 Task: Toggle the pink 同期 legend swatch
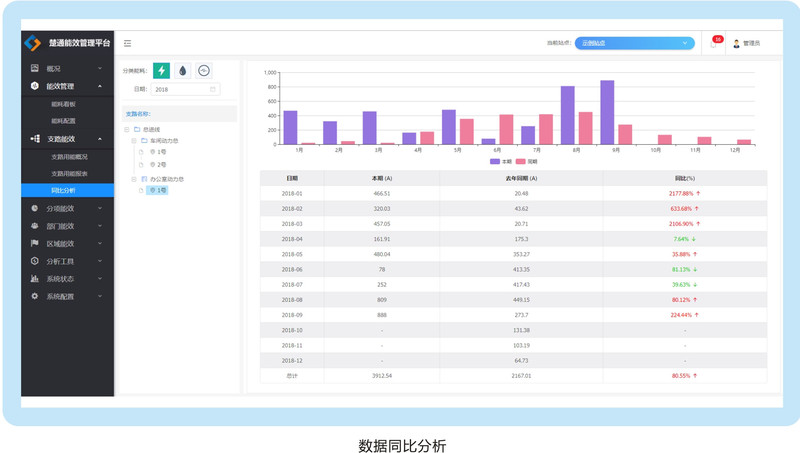[x=520, y=161]
